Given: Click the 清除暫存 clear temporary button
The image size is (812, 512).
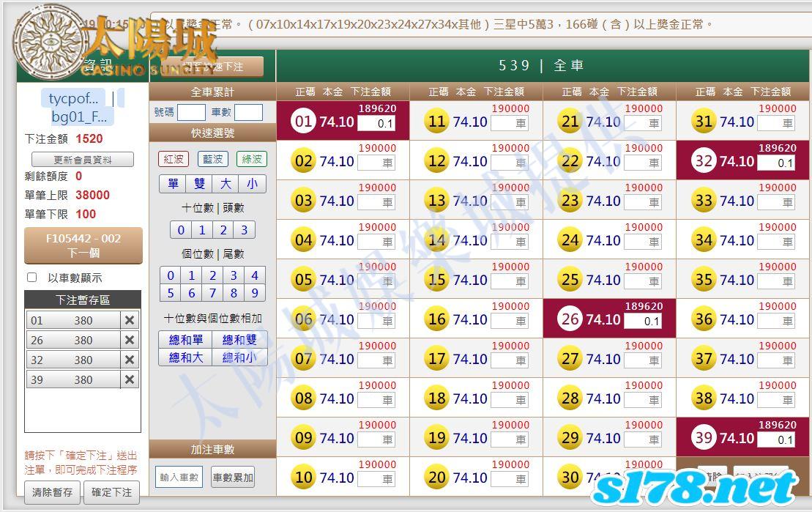Looking at the screenshot, I should click(52, 491).
